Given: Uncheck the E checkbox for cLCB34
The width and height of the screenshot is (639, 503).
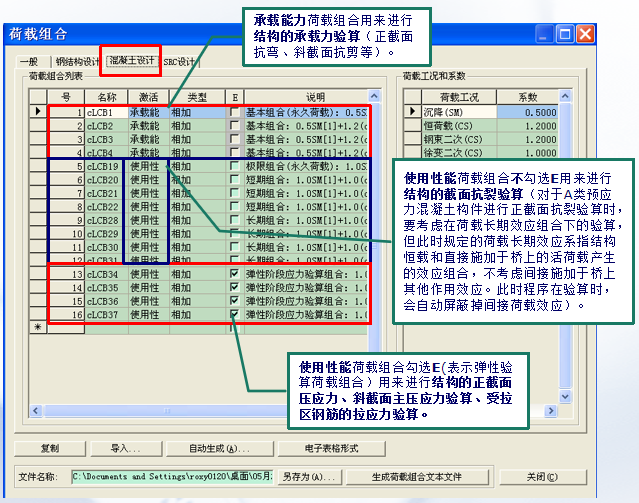Looking at the screenshot, I should [234, 274].
